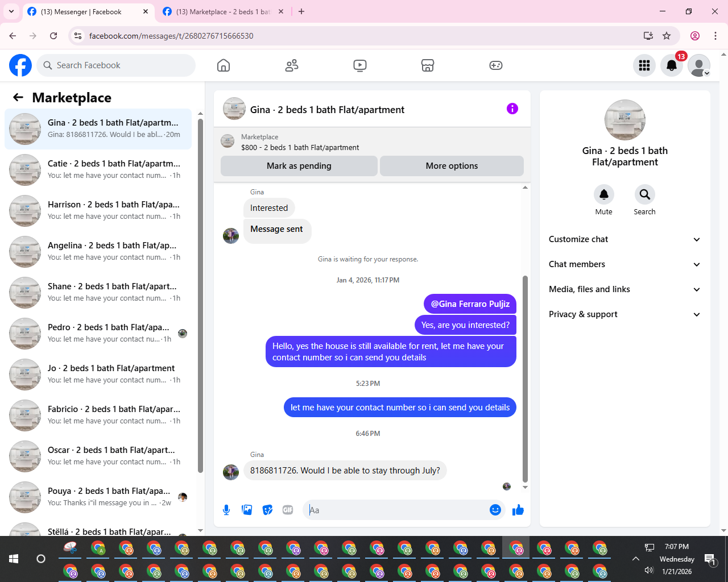The image size is (728, 582).
Task: Send a voice clip with microphone icon
Action: click(x=226, y=510)
